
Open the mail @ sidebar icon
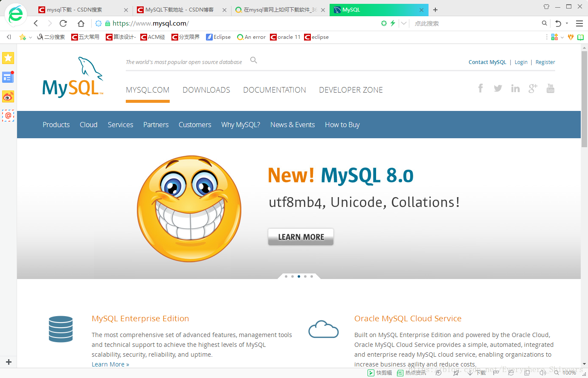(x=8, y=116)
